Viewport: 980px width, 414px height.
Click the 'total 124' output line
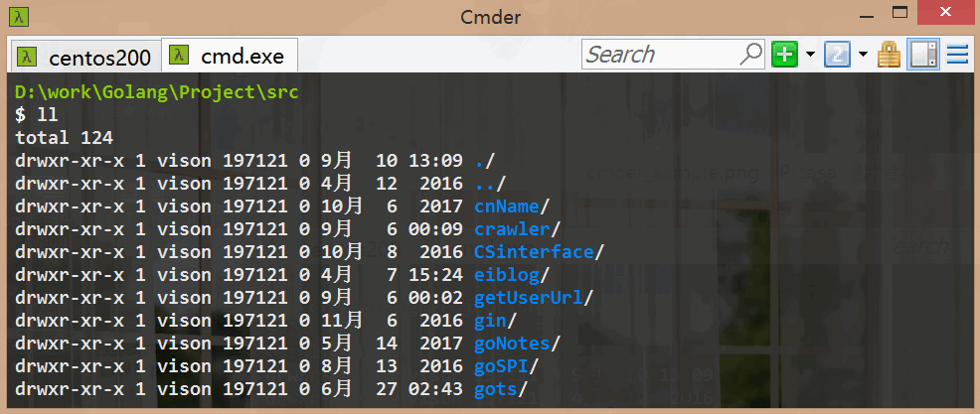[x=65, y=138]
